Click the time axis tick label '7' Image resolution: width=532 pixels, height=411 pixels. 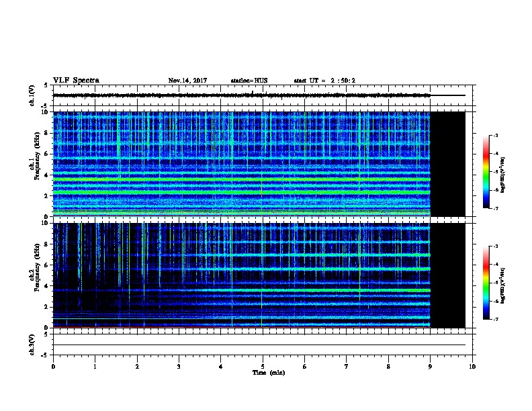tap(347, 366)
